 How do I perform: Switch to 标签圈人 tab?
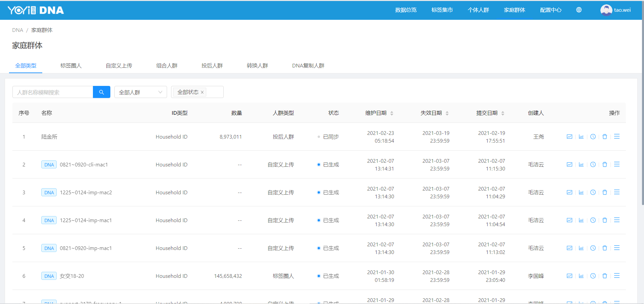(71, 66)
